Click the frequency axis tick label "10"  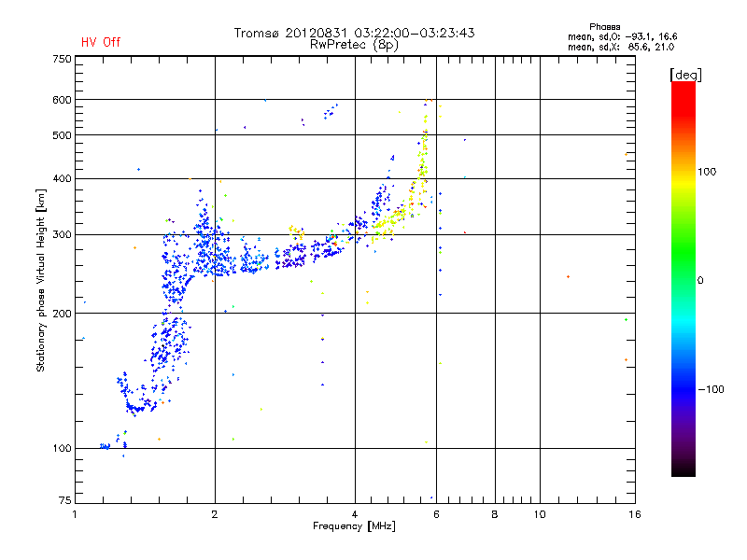coord(540,514)
